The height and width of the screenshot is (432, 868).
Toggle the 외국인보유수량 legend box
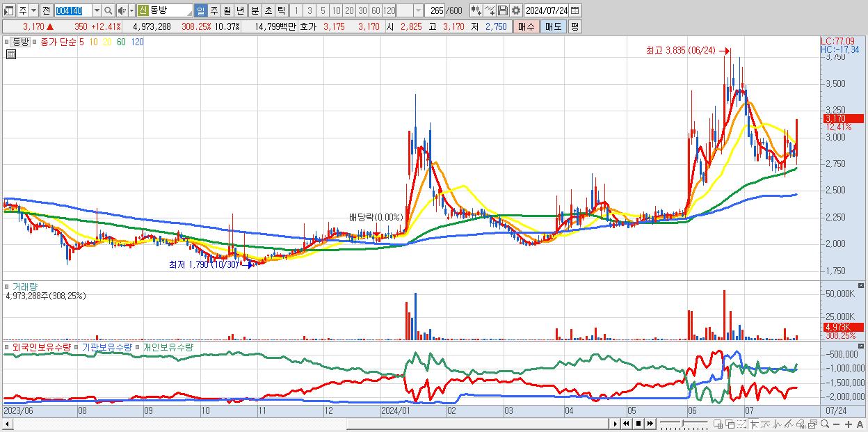pos(6,346)
